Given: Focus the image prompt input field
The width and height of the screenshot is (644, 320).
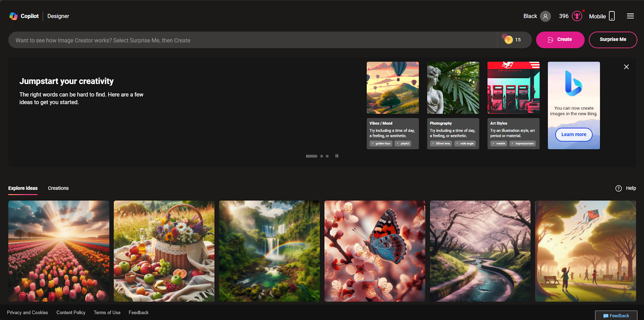Looking at the screenshot, I should pyautogui.click(x=253, y=40).
